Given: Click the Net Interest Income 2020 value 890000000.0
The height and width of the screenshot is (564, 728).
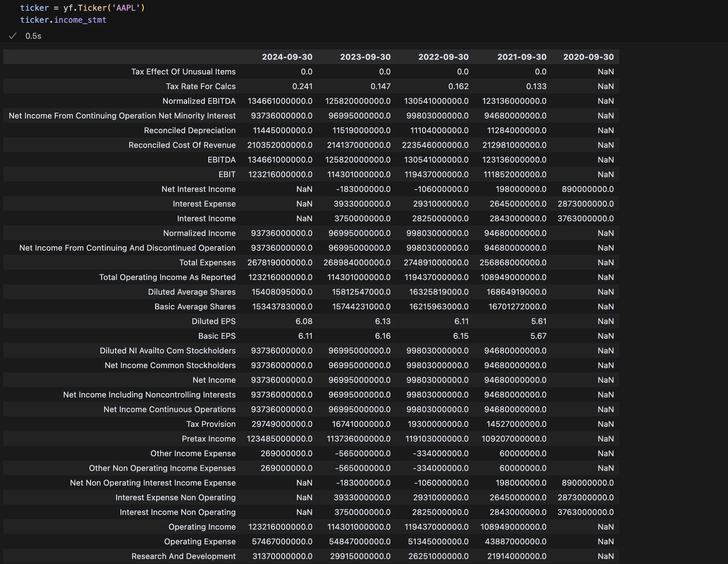Looking at the screenshot, I should (587, 189).
